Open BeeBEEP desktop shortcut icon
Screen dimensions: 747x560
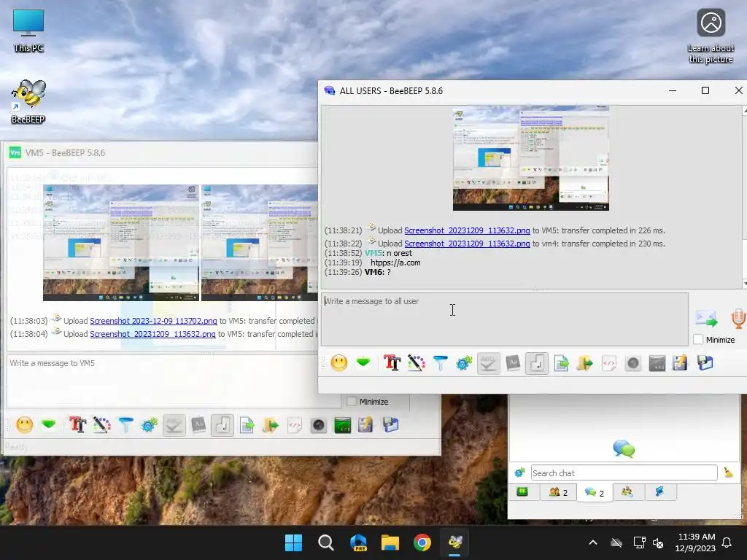(x=28, y=102)
